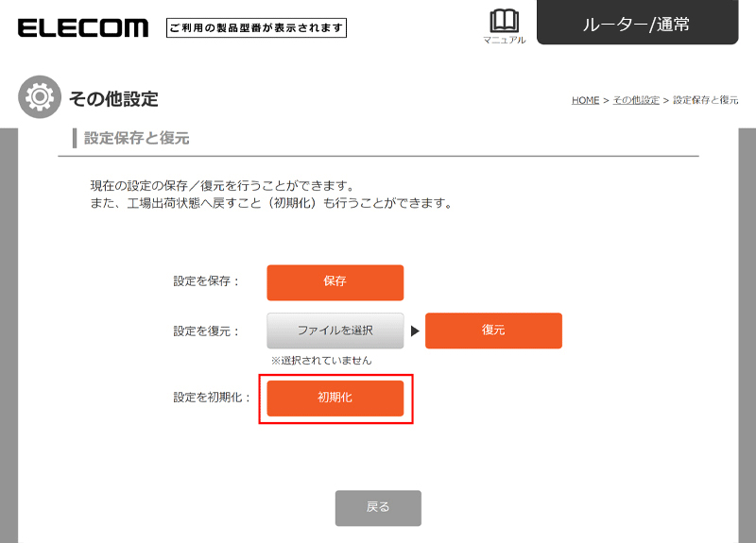
Task: Open その他設定 breadcrumb link
Action: click(x=636, y=100)
